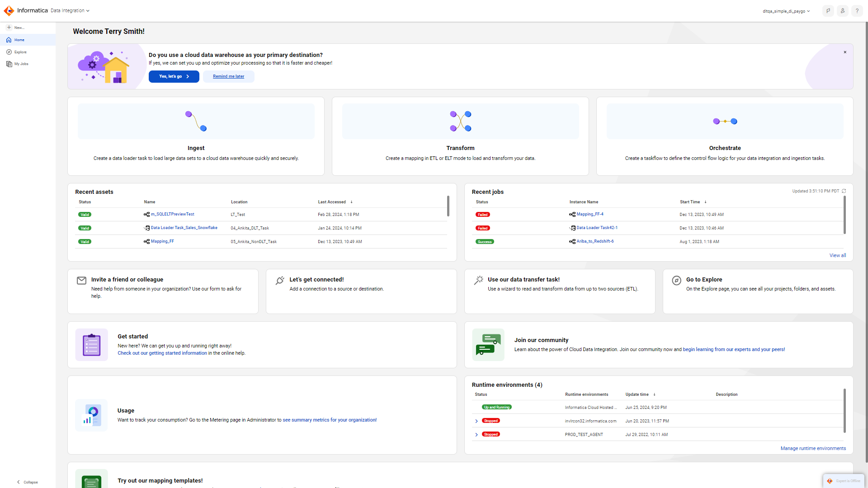Select Home in the sidebar

click(28, 40)
